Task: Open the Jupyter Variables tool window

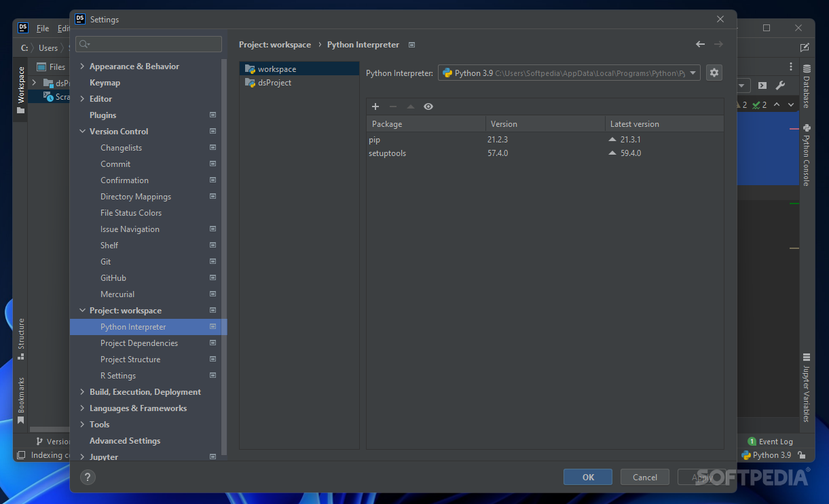Action: click(x=807, y=388)
